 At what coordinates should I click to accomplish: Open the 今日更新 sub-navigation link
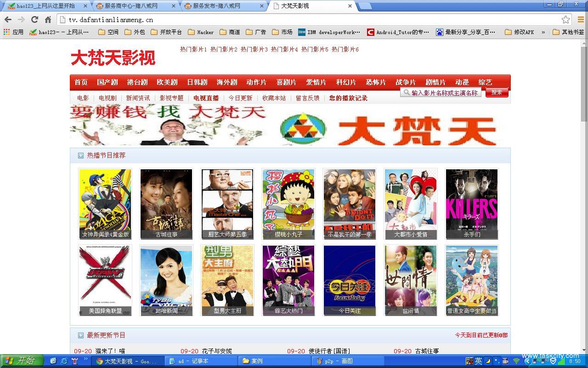pos(240,98)
